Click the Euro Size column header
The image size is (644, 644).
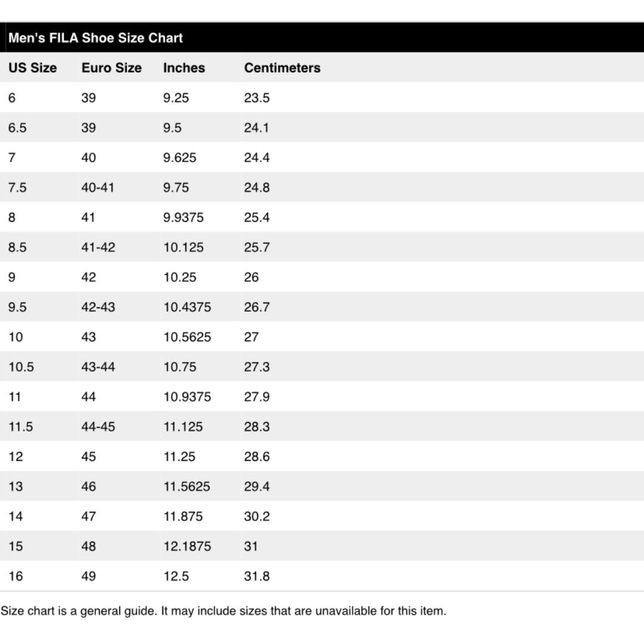112,68
